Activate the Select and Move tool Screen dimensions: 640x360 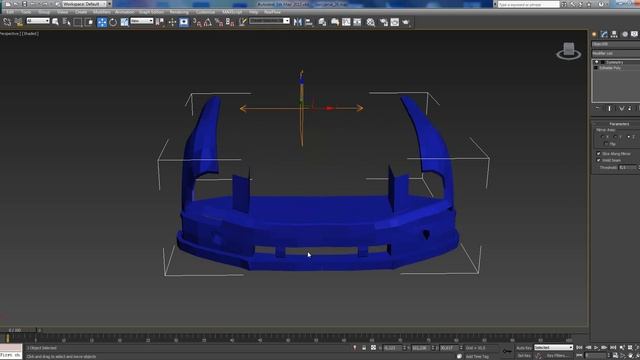tap(102, 22)
